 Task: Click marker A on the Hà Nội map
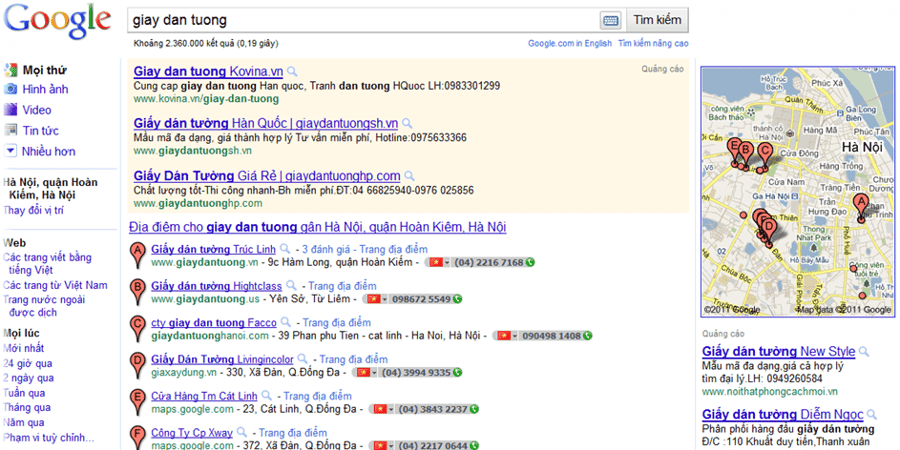[860, 207]
